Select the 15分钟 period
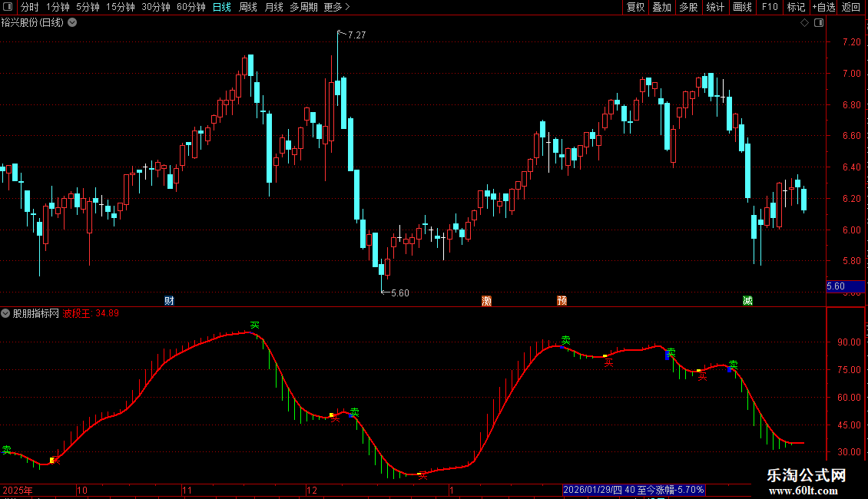The width and height of the screenshot is (868, 499). pos(120,7)
